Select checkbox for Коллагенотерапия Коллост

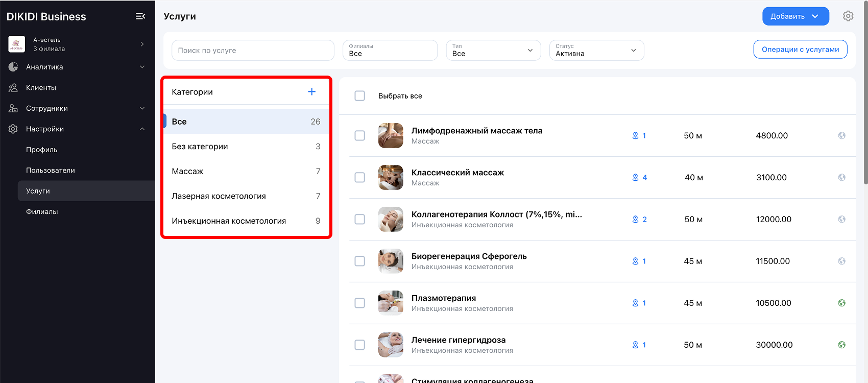pos(360,219)
